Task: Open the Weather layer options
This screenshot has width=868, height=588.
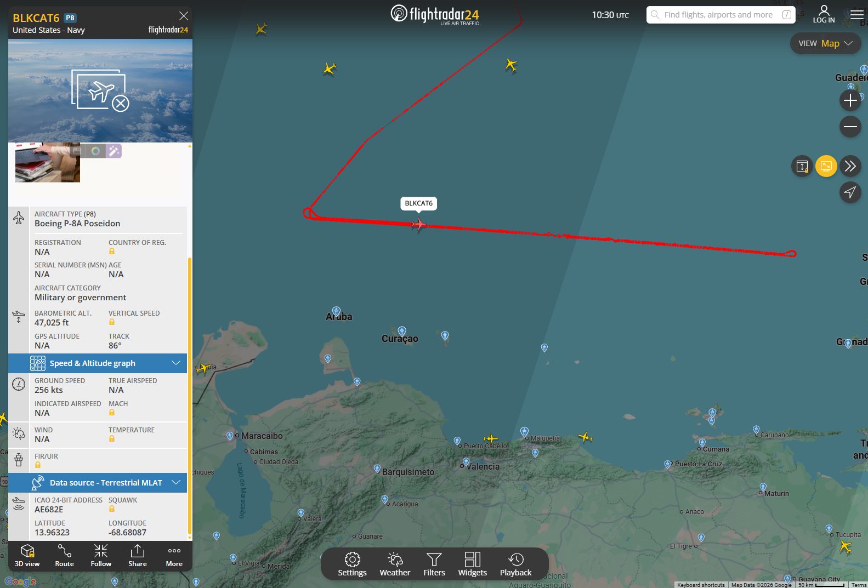Action: click(x=395, y=564)
